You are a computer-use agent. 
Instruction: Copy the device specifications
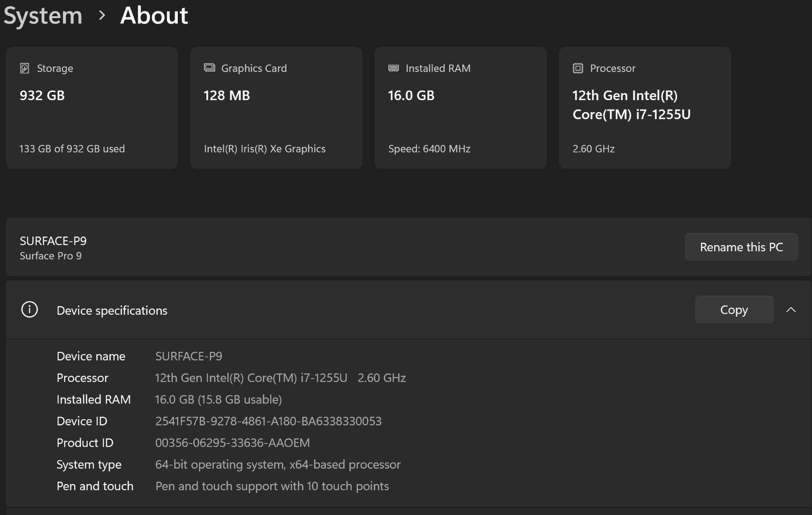click(734, 309)
